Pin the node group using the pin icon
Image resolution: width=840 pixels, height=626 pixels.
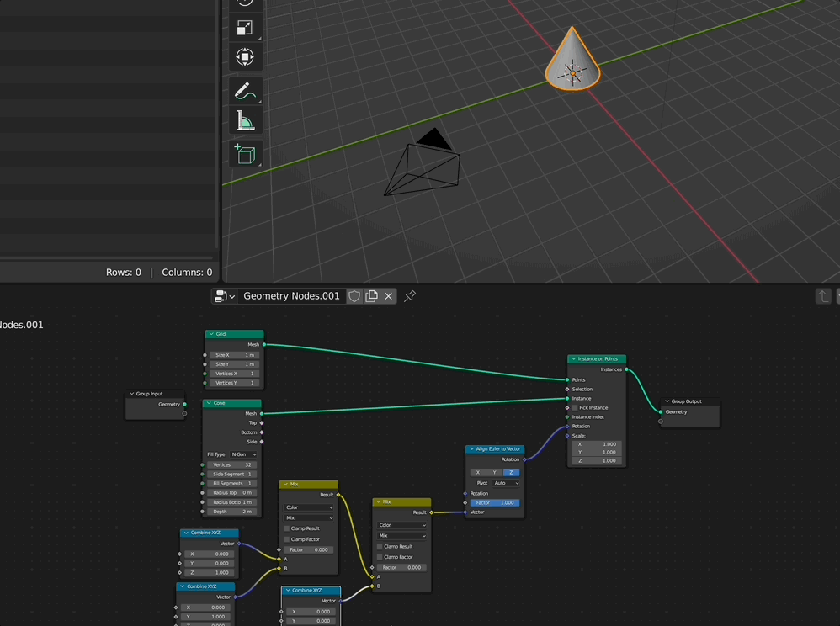[x=410, y=295]
